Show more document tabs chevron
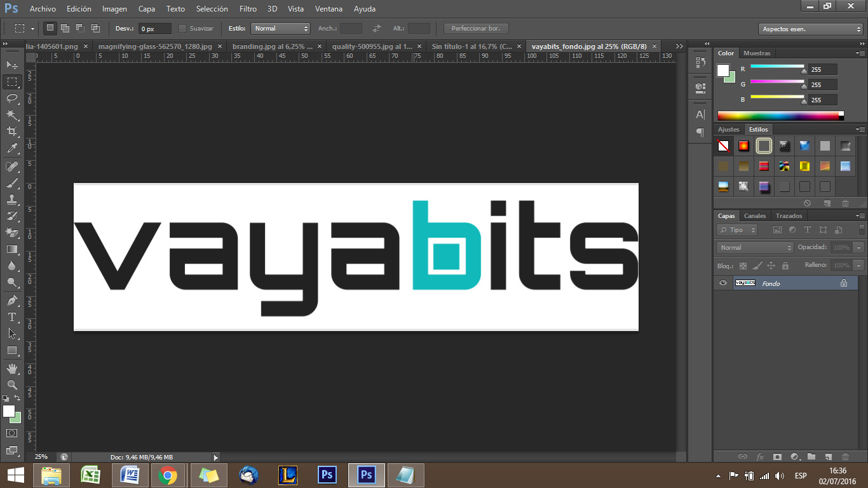 [x=679, y=46]
